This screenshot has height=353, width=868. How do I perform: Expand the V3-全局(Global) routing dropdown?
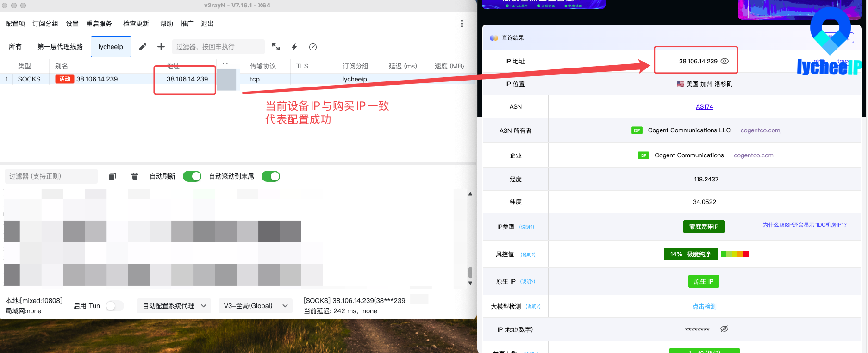256,306
